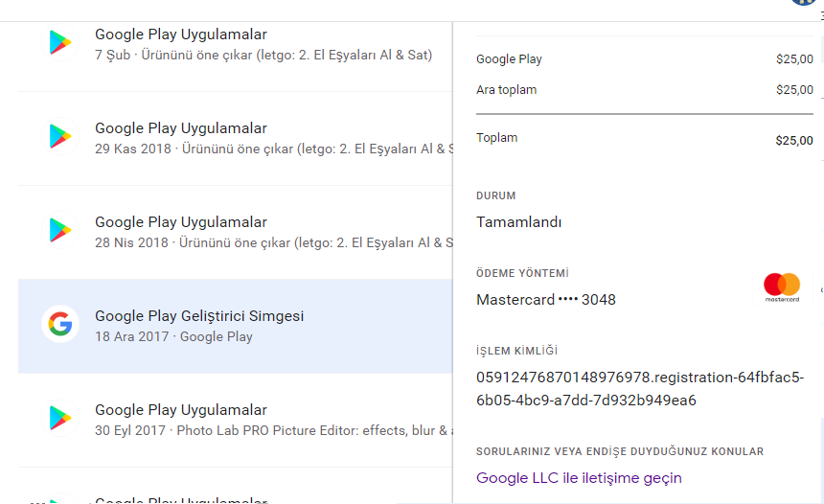Click the Google Play line item row
This screenshot has width=824, height=504.
(644, 58)
